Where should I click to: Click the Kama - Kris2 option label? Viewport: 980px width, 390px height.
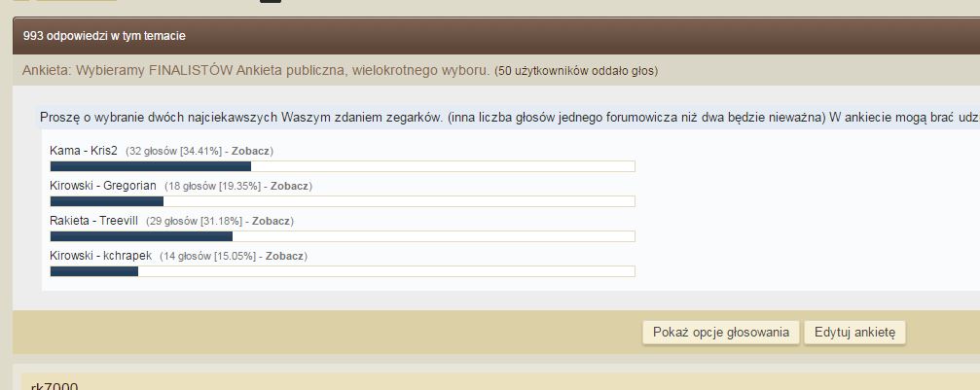pos(84,151)
